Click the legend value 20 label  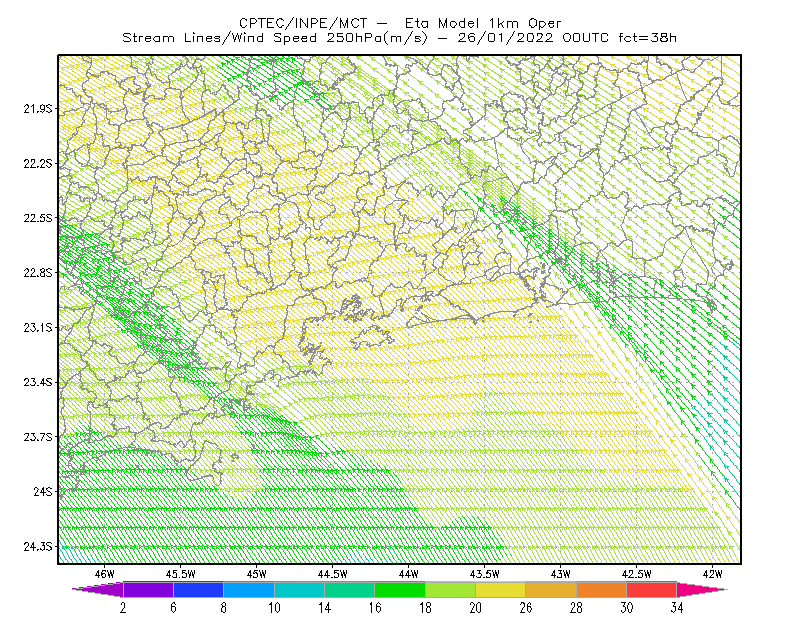476,608
